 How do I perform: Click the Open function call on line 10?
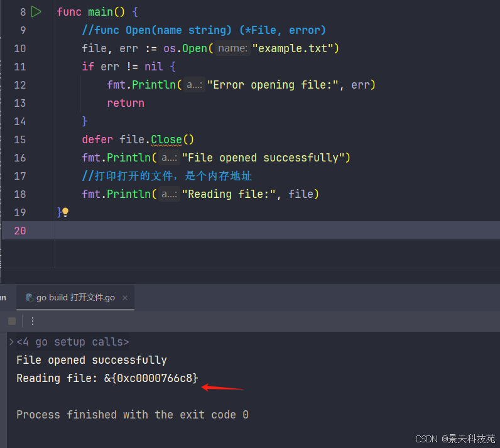pos(195,48)
